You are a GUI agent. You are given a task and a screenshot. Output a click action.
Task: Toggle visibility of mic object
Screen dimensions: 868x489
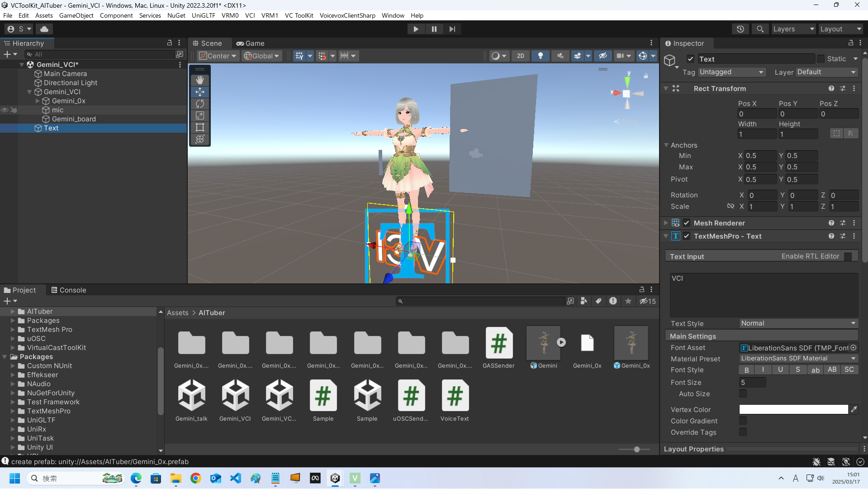coord(5,110)
